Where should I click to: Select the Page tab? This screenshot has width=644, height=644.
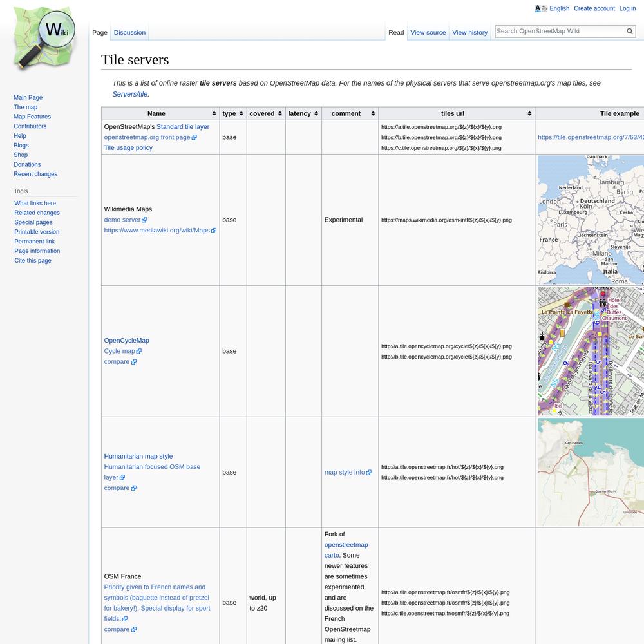[x=100, y=32]
